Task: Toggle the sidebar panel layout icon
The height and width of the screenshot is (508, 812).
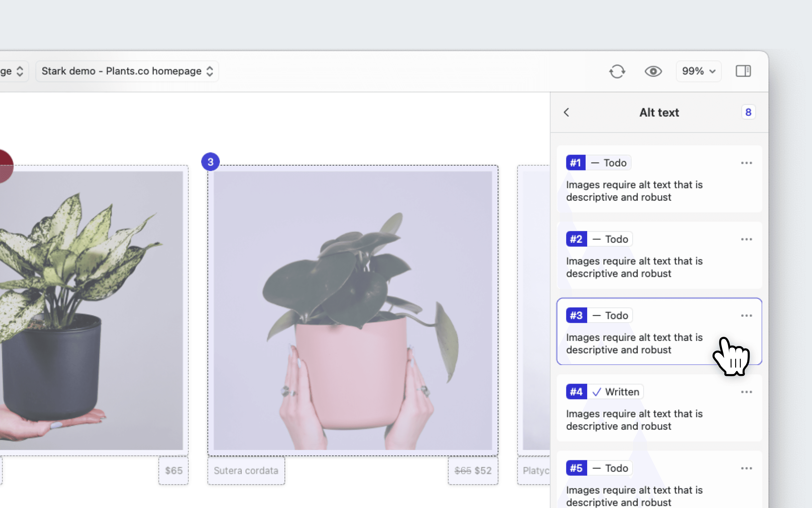Action: pyautogui.click(x=743, y=71)
